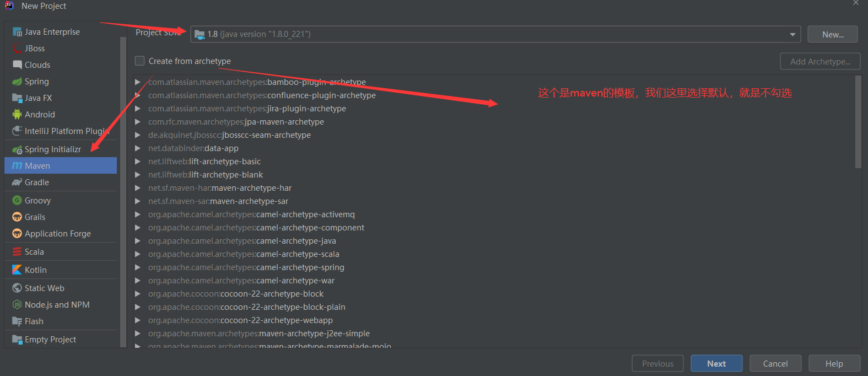
Task: Select camel-archetype-scala row
Action: click(x=494, y=254)
